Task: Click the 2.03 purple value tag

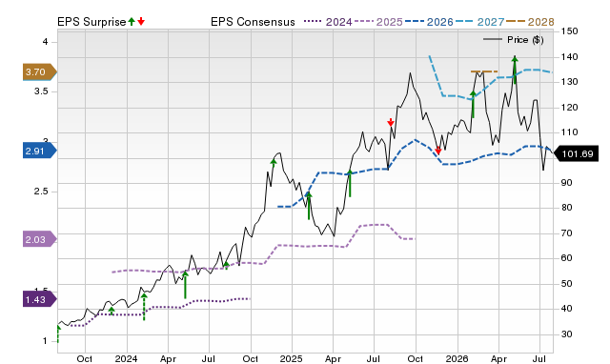Action: click(x=40, y=239)
